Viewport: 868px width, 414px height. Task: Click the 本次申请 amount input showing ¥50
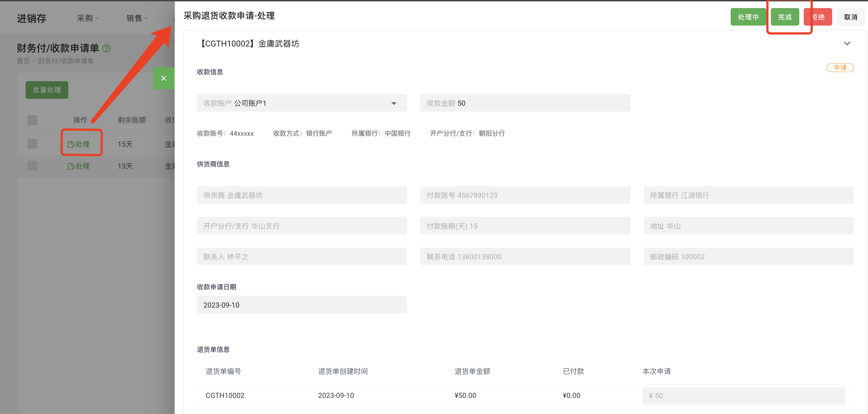(x=743, y=395)
